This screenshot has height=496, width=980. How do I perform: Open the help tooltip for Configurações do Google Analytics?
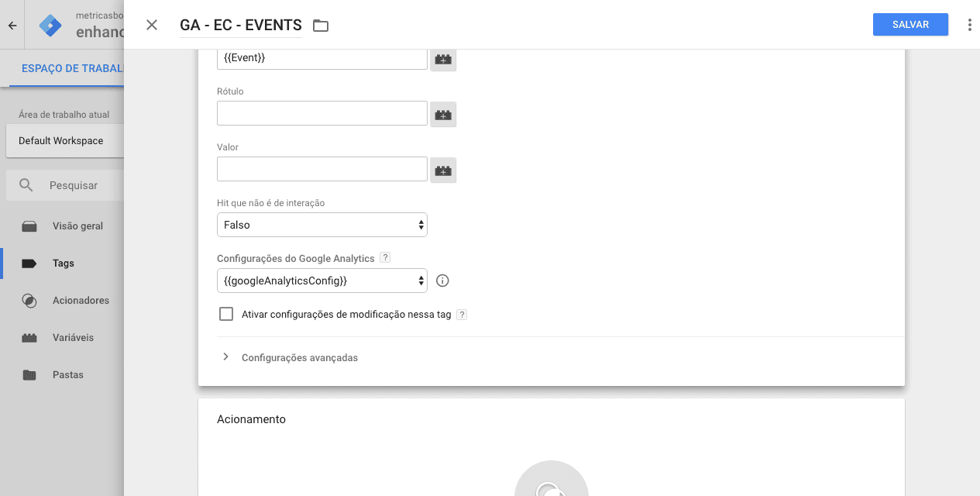[385, 257]
